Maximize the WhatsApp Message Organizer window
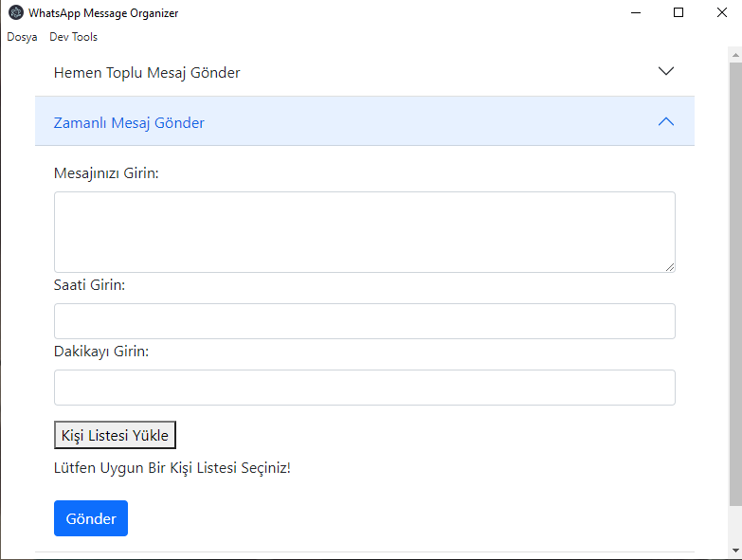The height and width of the screenshot is (560, 742). (x=679, y=12)
